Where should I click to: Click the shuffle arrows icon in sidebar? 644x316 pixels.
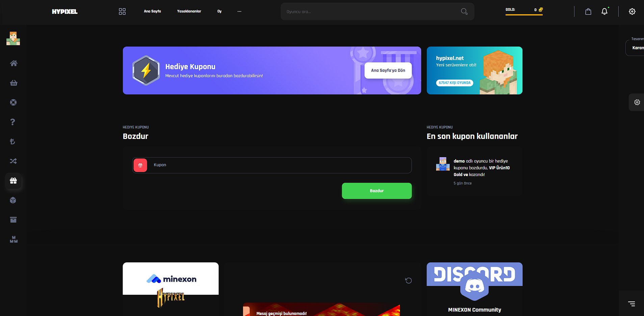[14, 161]
